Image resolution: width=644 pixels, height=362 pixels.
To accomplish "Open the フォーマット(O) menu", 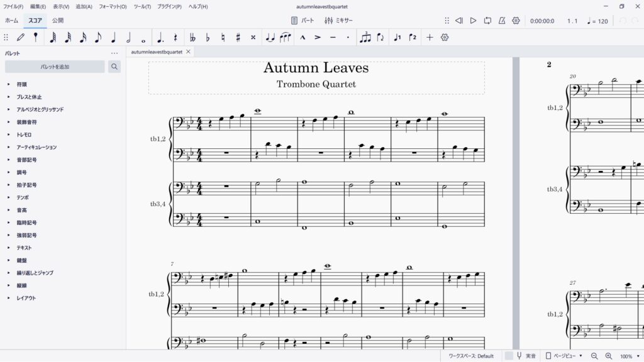I will tap(113, 6).
